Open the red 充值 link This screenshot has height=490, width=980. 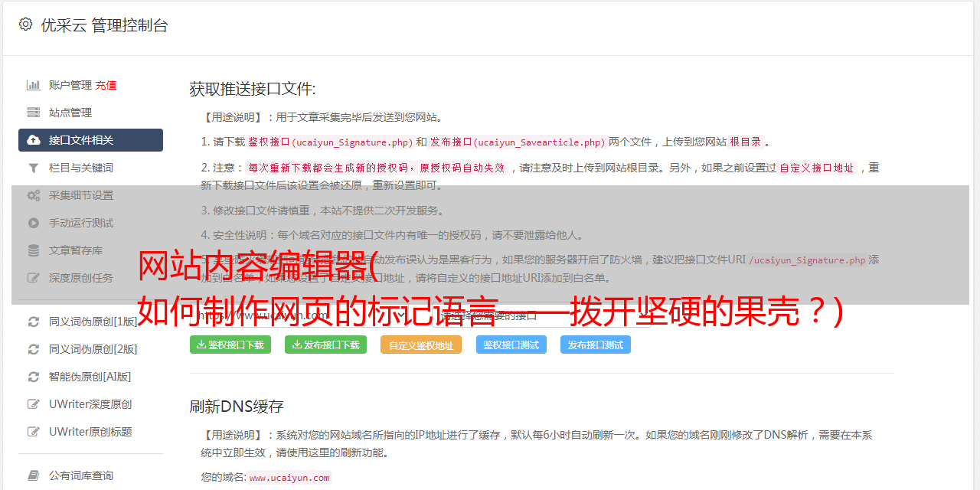coord(106,85)
